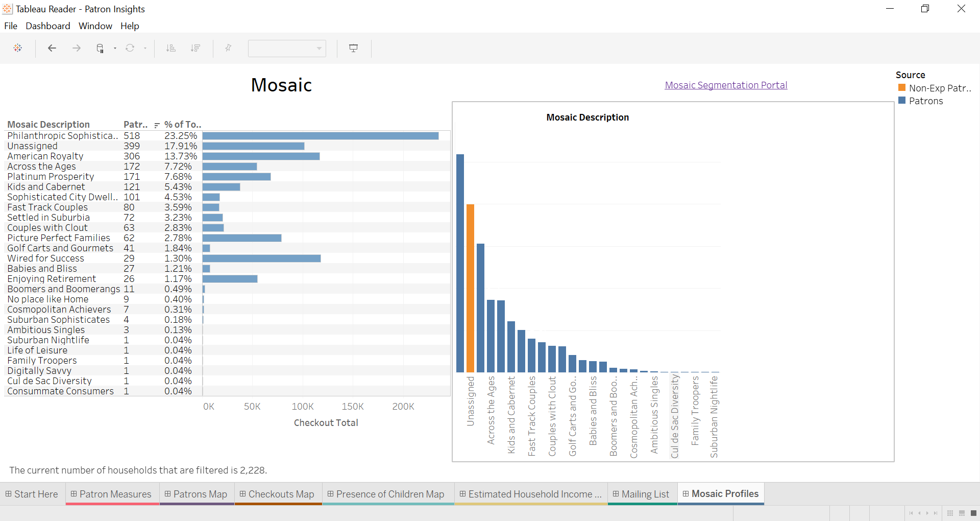Click the filtered households count text

click(x=138, y=470)
